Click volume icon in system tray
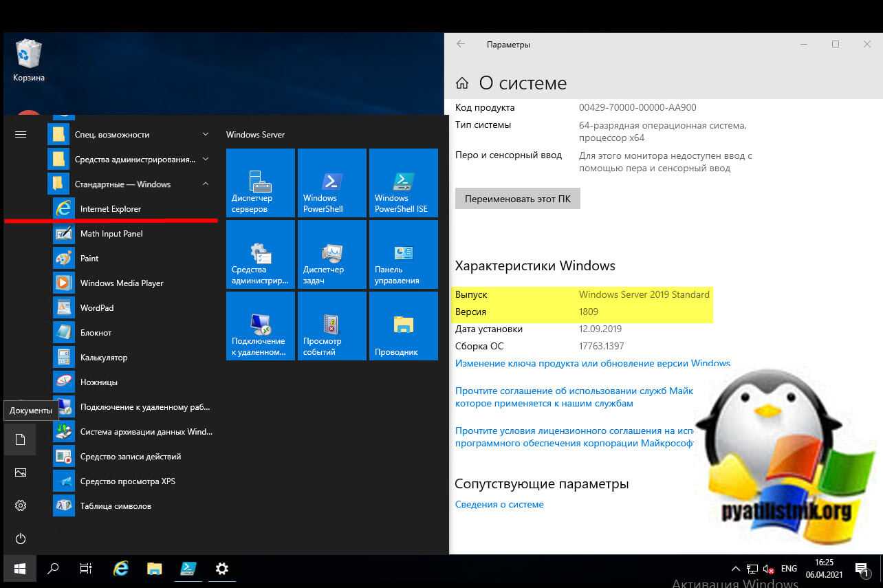This screenshot has height=588, width=883. [x=769, y=569]
